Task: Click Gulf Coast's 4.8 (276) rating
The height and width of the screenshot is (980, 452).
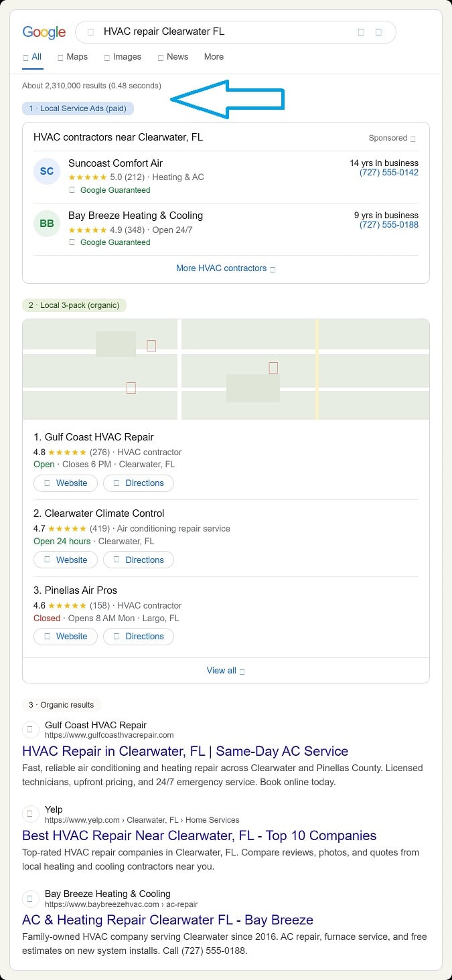Action: click(x=72, y=453)
